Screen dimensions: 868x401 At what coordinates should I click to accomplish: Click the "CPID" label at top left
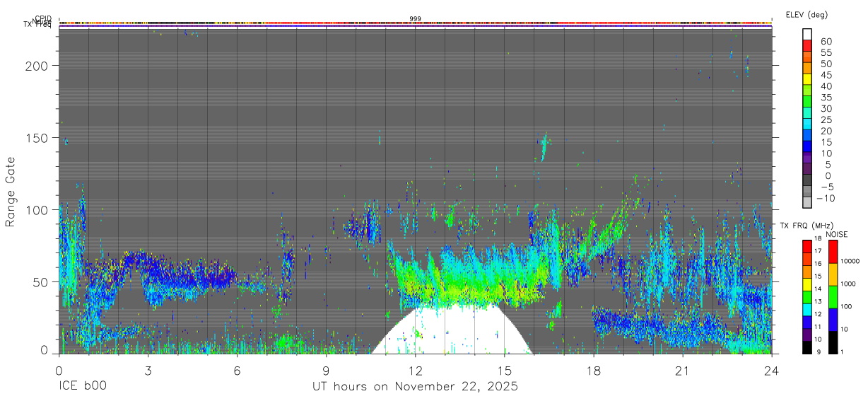coord(44,19)
